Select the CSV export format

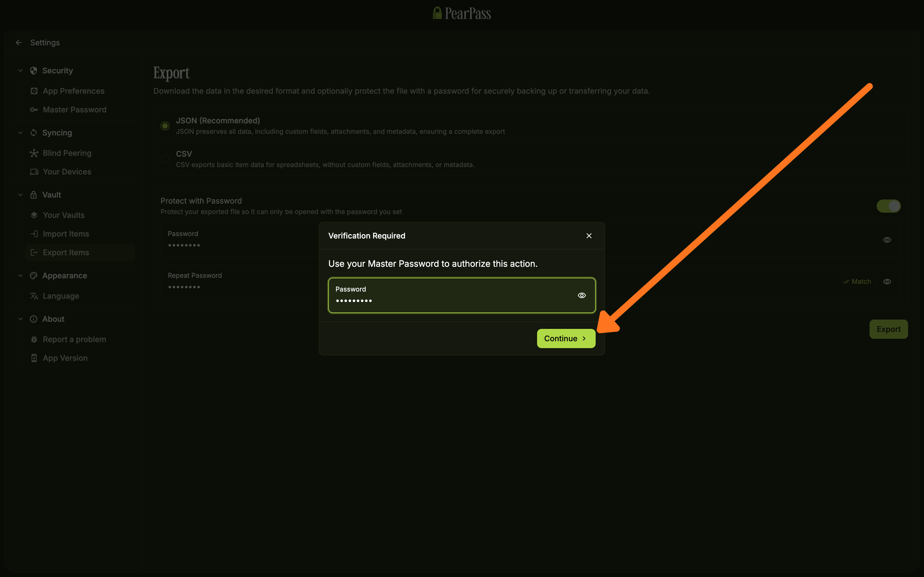pos(164,159)
